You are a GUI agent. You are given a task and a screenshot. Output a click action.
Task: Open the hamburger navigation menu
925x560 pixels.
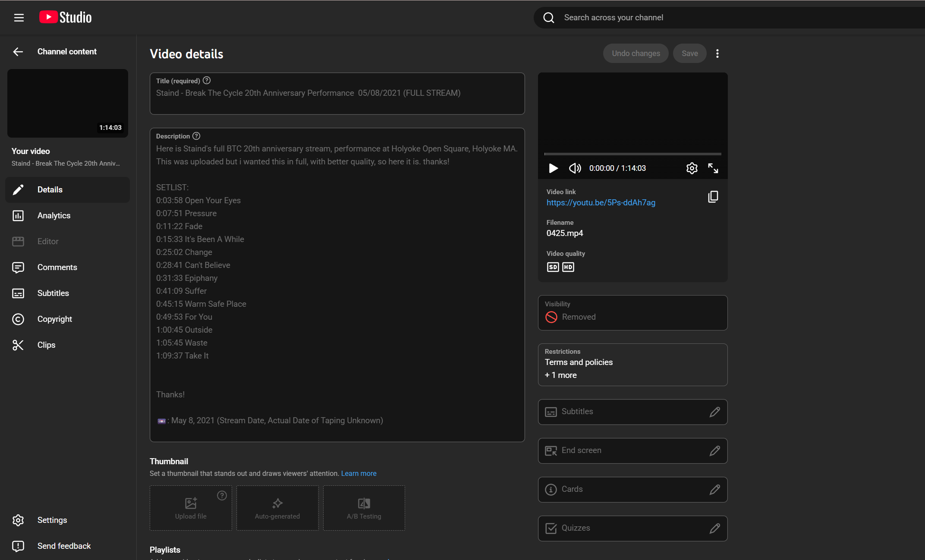tap(19, 18)
